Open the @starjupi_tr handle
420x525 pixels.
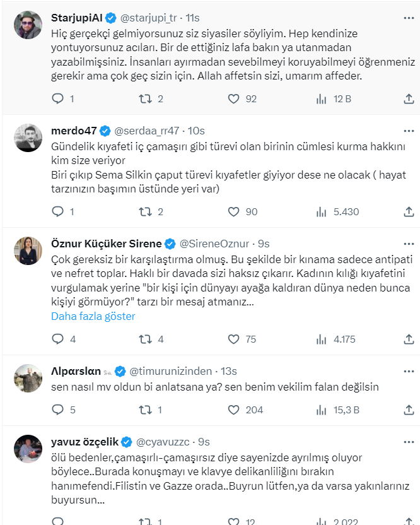(160, 18)
